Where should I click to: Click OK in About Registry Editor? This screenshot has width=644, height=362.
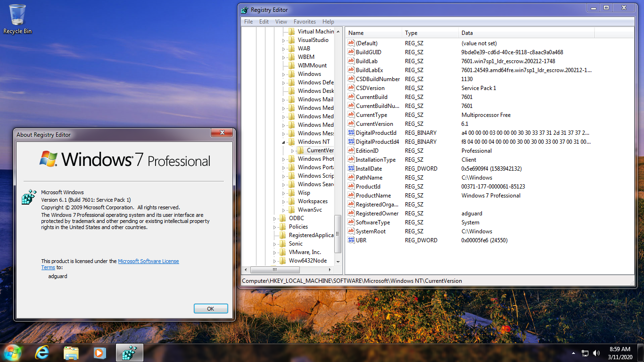coord(211,309)
